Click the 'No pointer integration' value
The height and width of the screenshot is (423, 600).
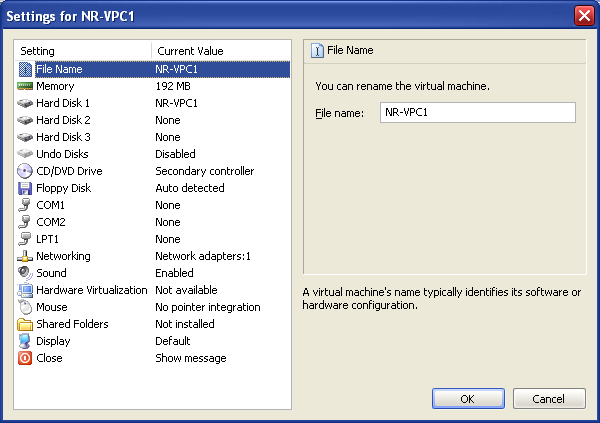coord(208,307)
